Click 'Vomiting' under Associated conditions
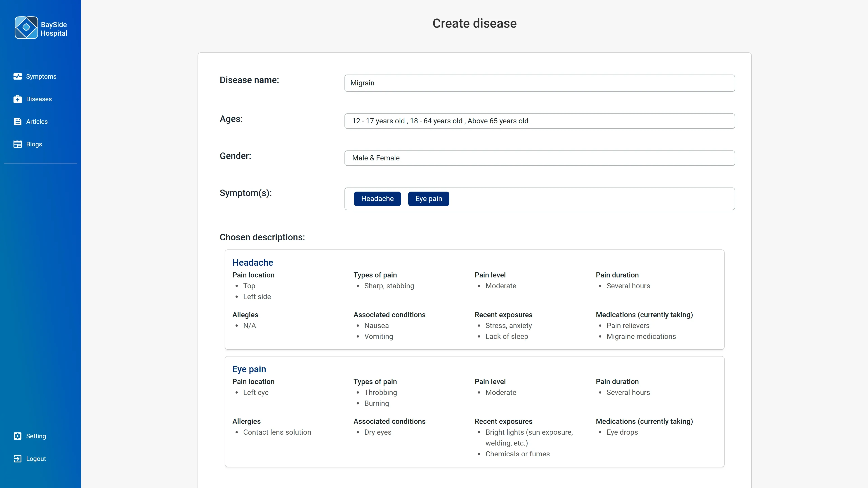This screenshot has height=488, width=868. (378, 336)
